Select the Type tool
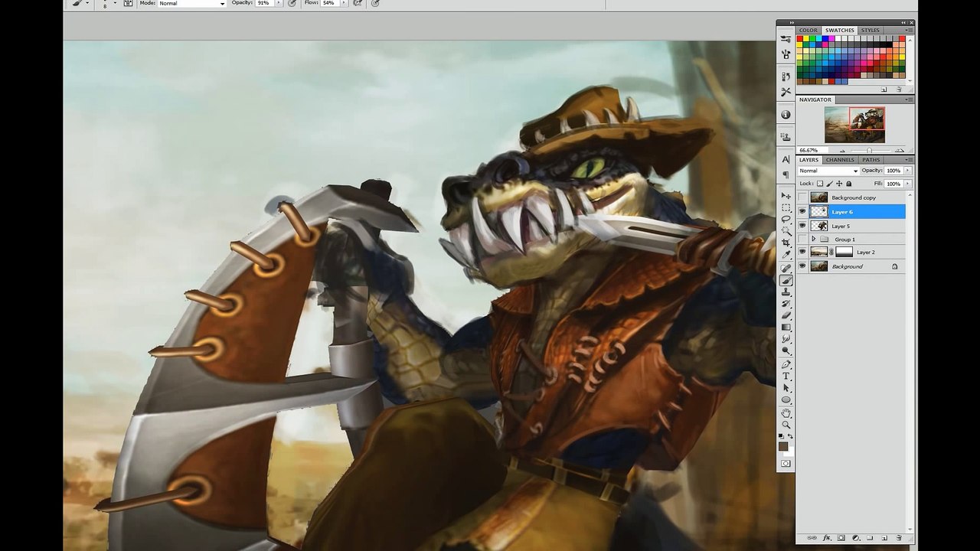This screenshot has height=551, width=980. 786,377
